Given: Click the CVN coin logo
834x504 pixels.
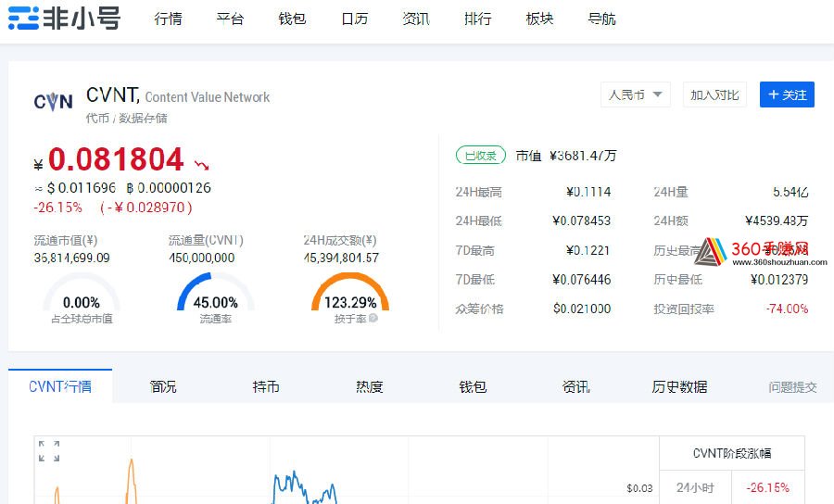Looking at the screenshot, I should click(x=53, y=101).
